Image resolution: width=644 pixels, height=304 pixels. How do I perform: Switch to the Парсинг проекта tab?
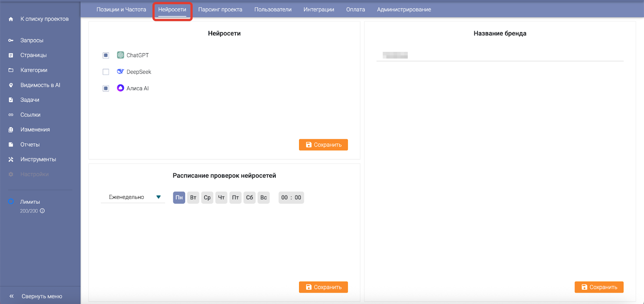220,10
